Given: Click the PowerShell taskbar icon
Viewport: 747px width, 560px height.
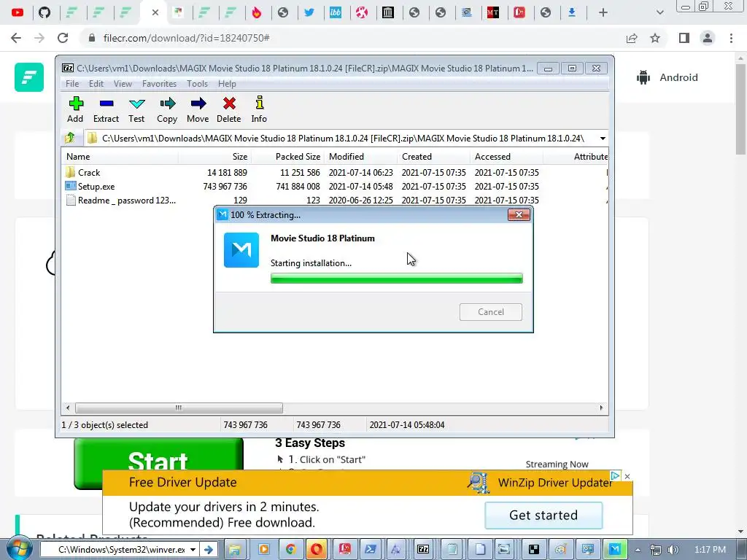Looking at the screenshot, I should [x=370, y=550].
